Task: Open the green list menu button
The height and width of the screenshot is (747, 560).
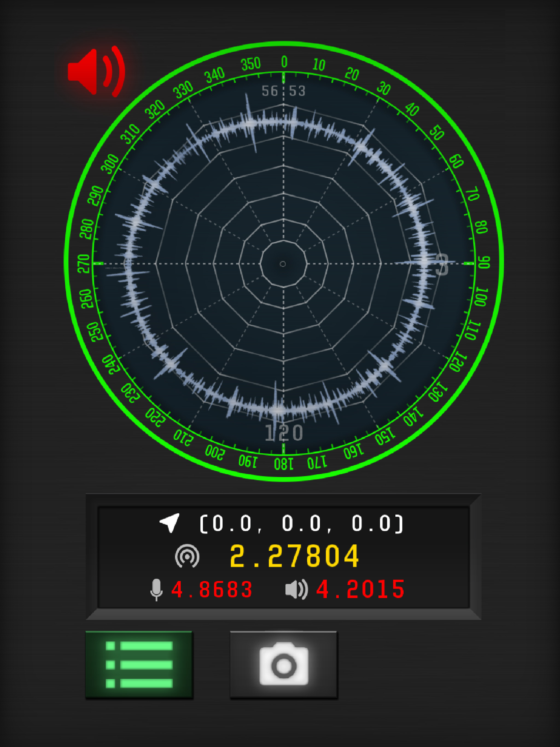Action: [x=139, y=665]
